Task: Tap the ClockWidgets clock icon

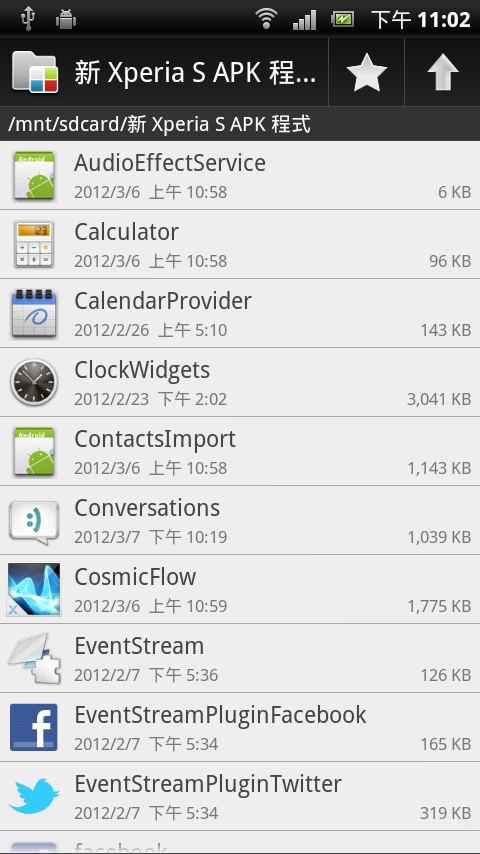Action: pos(34,382)
